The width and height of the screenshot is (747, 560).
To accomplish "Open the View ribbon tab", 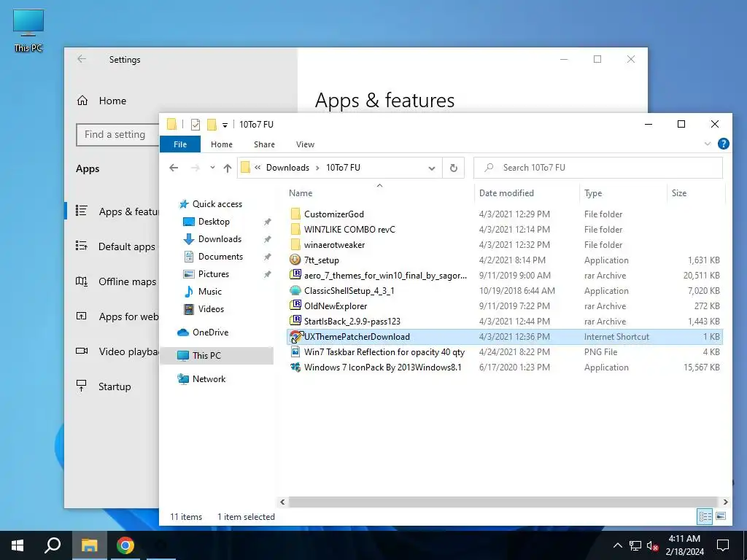I will pos(306,144).
